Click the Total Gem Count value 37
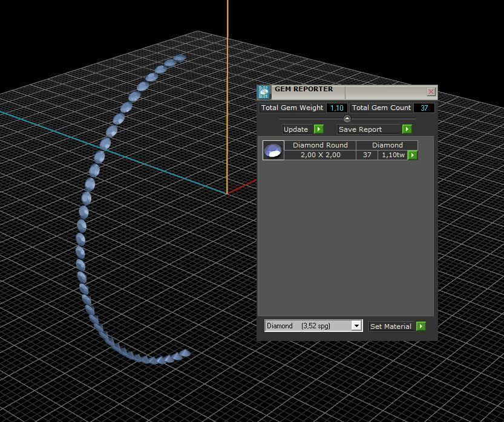Screen dimensions: 504x422 coord(424,108)
